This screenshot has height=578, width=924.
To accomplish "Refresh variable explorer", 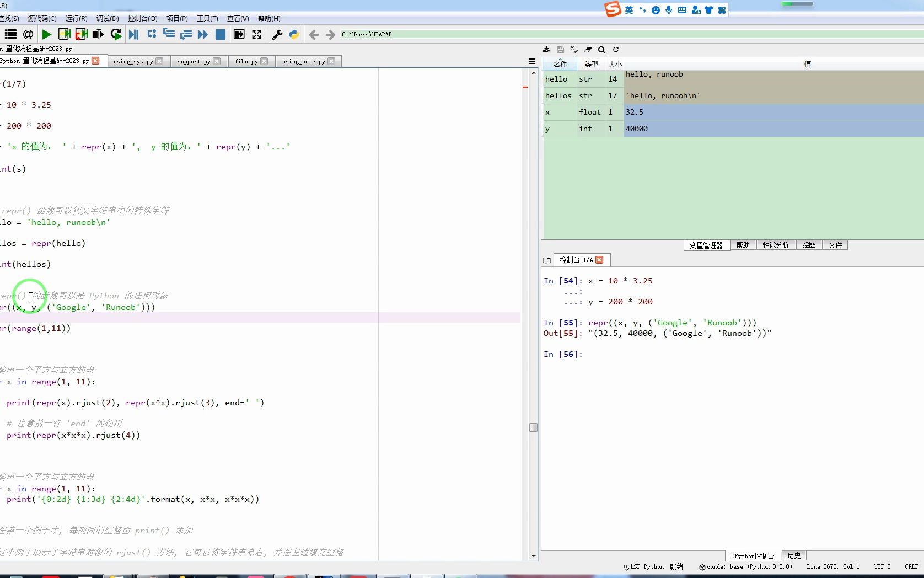I will pos(616,50).
